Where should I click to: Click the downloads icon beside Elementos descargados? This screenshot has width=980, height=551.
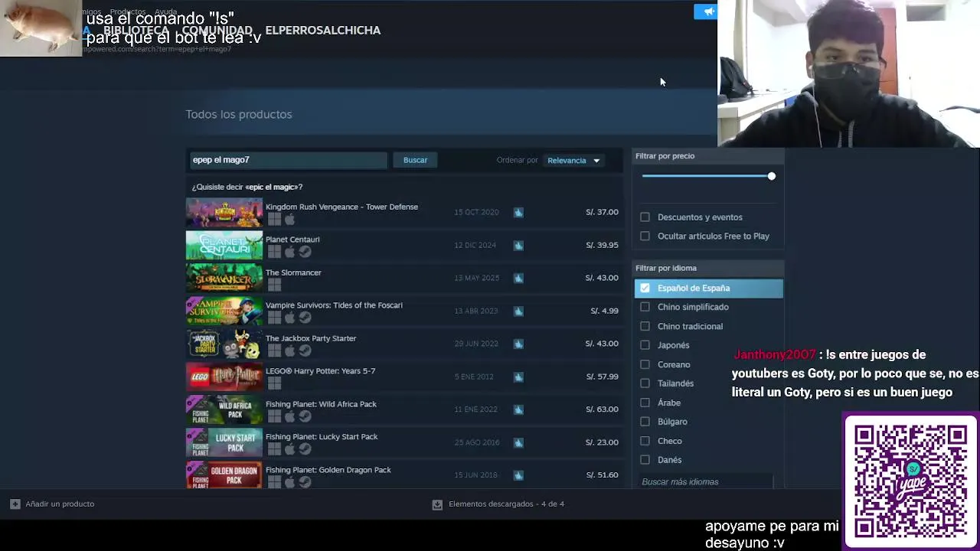point(437,504)
